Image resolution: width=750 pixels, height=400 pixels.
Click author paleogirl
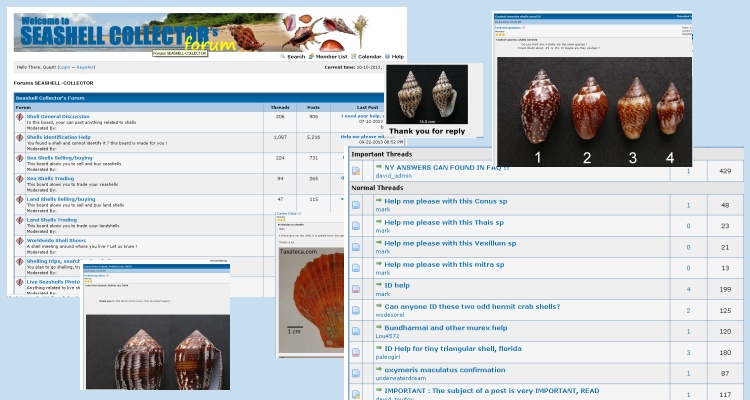pyautogui.click(x=388, y=357)
